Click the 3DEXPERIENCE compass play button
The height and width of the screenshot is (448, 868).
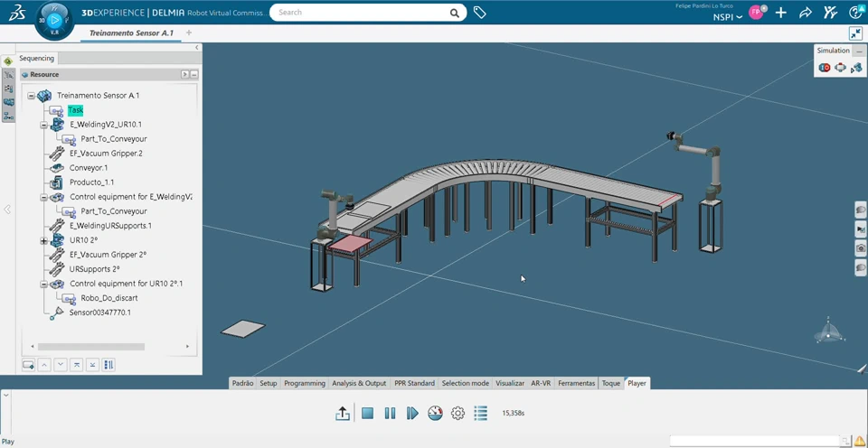point(54,19)
